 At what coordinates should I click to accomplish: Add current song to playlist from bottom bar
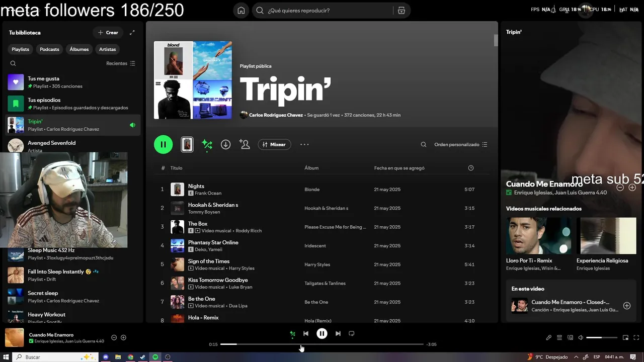123,338
